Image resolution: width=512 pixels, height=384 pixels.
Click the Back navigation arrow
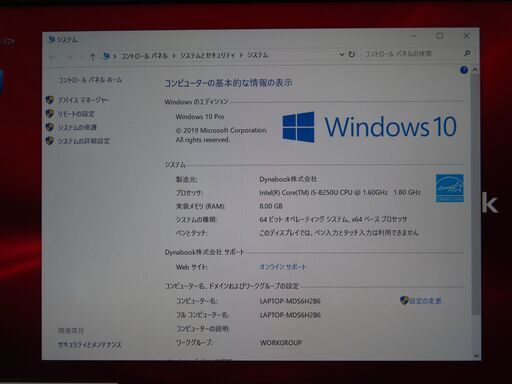click(53, 57)
